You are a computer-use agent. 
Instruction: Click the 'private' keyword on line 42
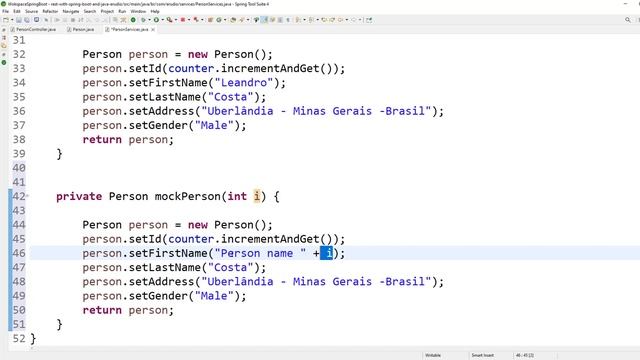79,197
